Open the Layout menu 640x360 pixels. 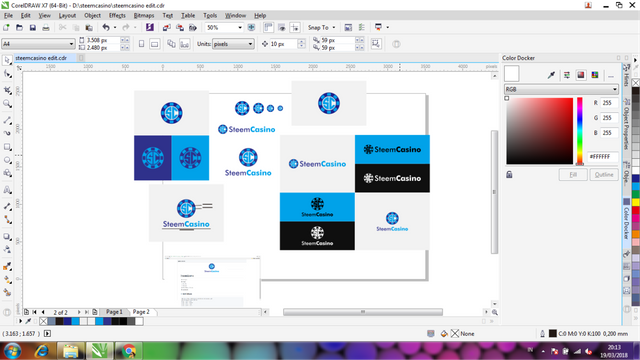(67, 16)
